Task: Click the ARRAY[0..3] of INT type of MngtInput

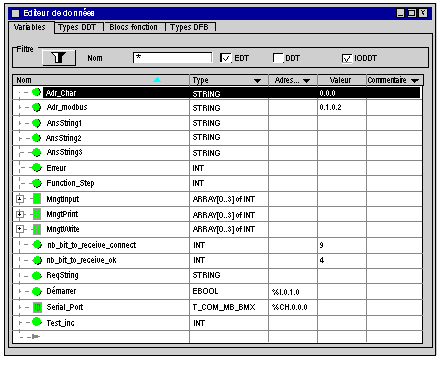Action: (x=224, y=199)
